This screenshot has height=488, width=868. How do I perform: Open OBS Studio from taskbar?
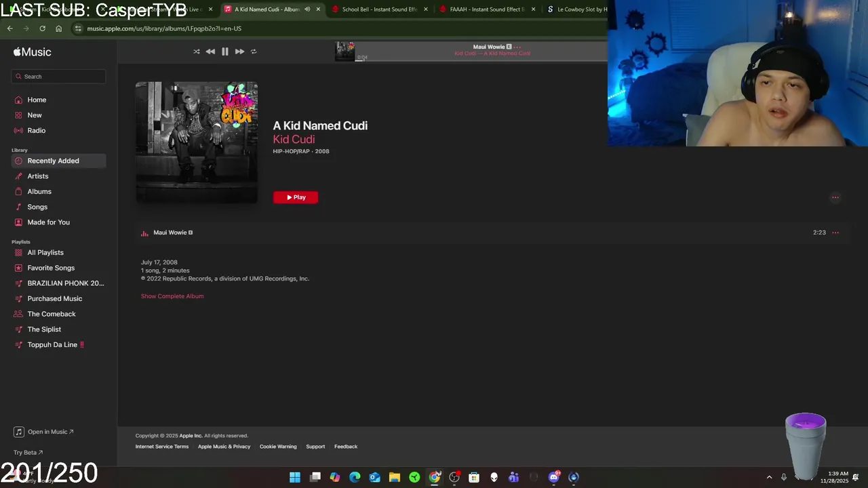pyautogui.click(x=454, y=477)
